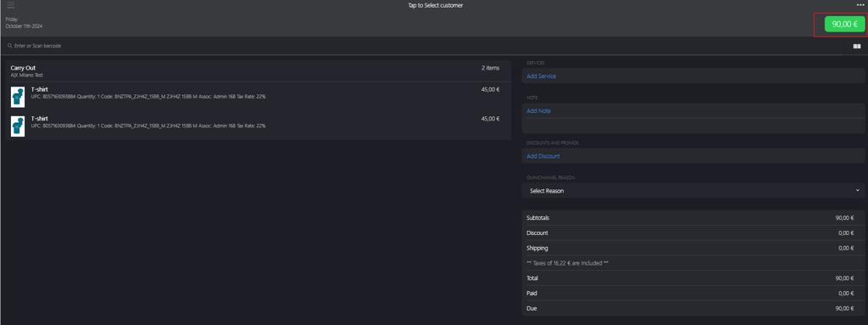Screen dimensions: 868x325
Task: Click the Due row
Action: tap(693, 308)
